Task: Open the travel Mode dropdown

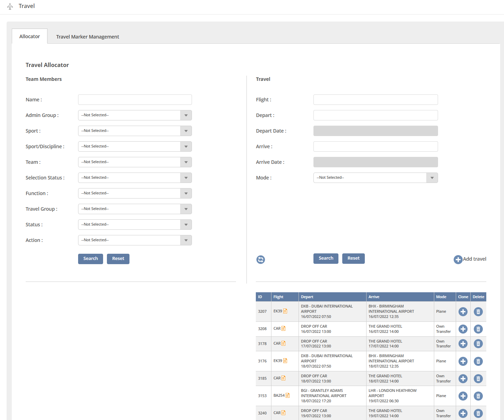Action: [x=432, y=178]
